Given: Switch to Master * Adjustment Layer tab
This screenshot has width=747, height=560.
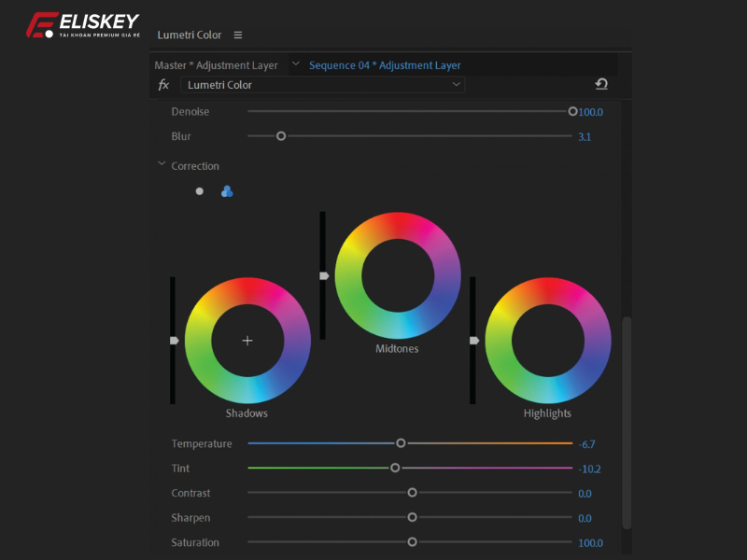Looking at the screenshot, I should [x=216, y=65].
